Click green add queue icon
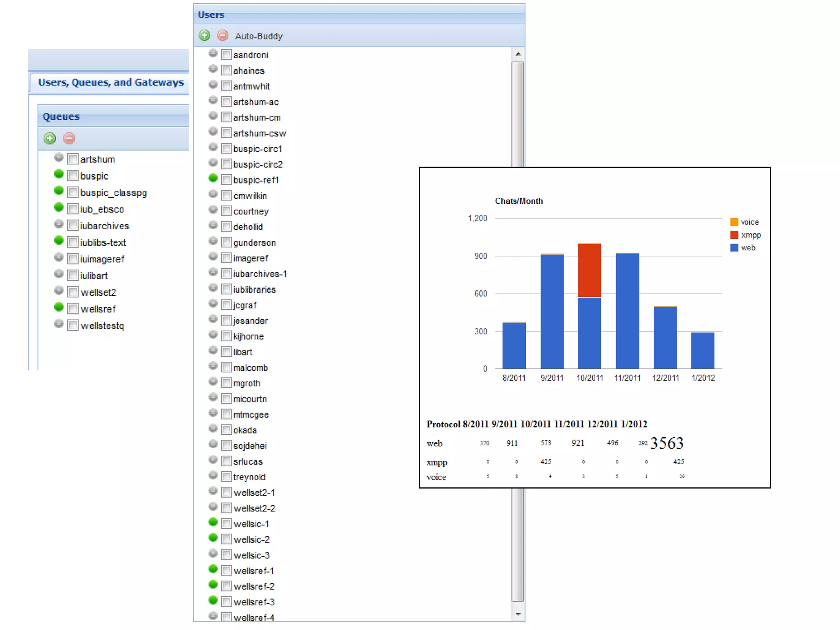840x630 pixels. (x=50, y=138)
